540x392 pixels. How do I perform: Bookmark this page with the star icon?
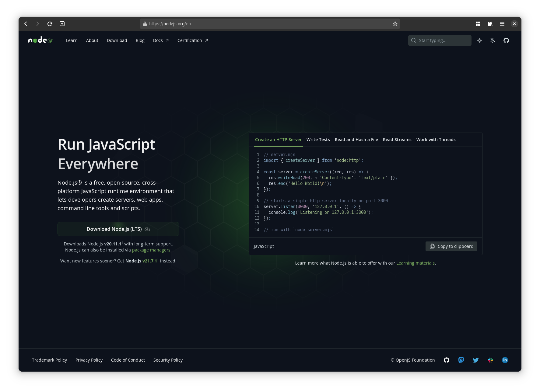point(395,24)
